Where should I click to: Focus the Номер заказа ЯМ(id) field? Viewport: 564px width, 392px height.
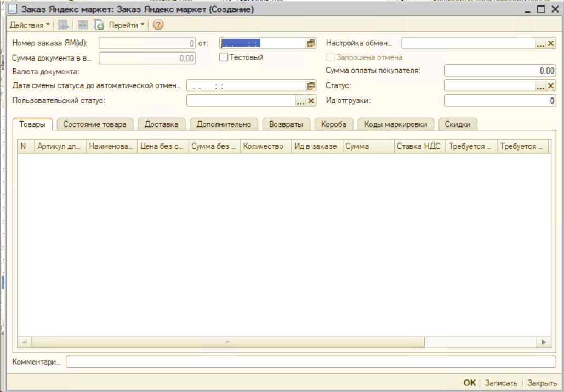147,43
